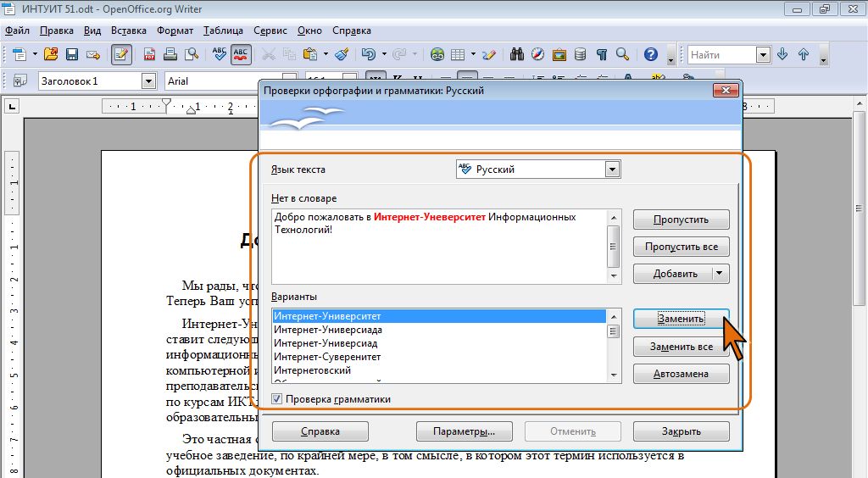Click the Справка button in spelling dialog
This screenshot has height=478, width=868.
point(320,431)
